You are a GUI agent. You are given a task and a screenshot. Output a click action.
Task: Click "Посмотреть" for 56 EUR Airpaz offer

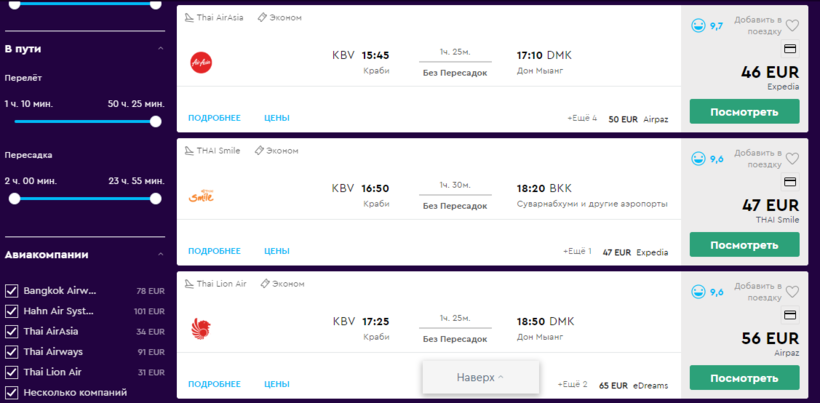click(x=744, y=377)
